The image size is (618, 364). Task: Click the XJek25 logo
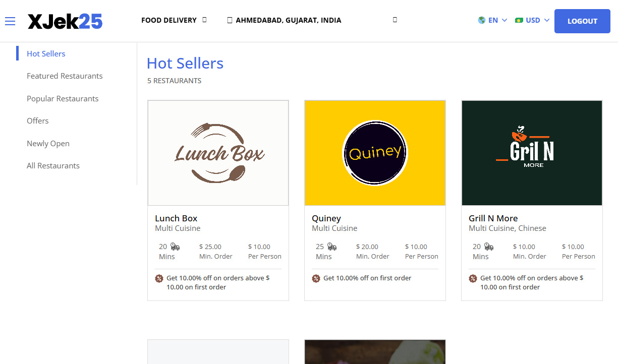pos(65,21)
